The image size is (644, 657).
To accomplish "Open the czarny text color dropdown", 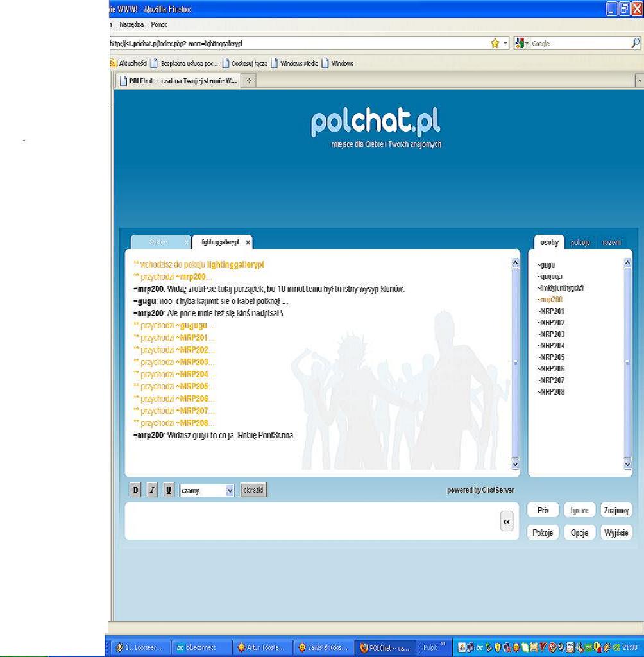I will 207,490.
